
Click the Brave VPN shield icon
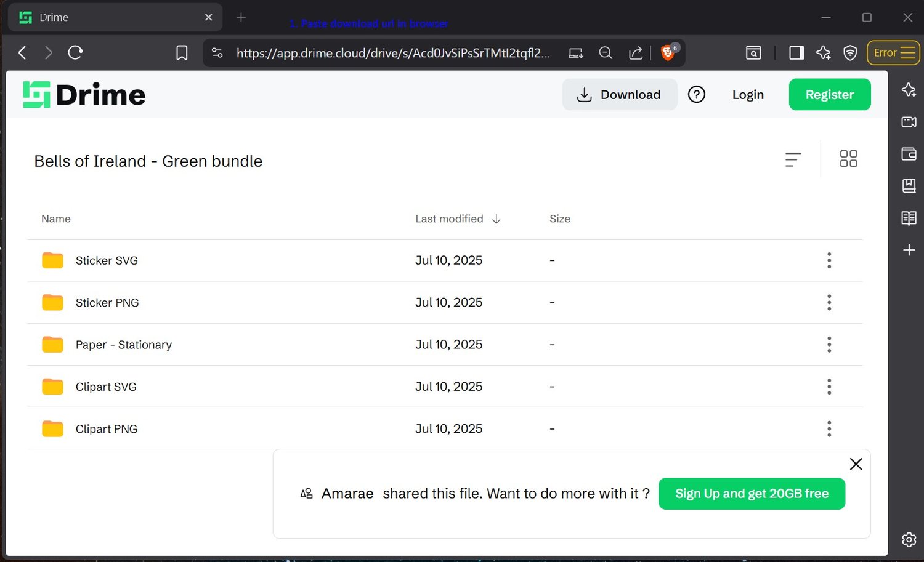point(850,53)
